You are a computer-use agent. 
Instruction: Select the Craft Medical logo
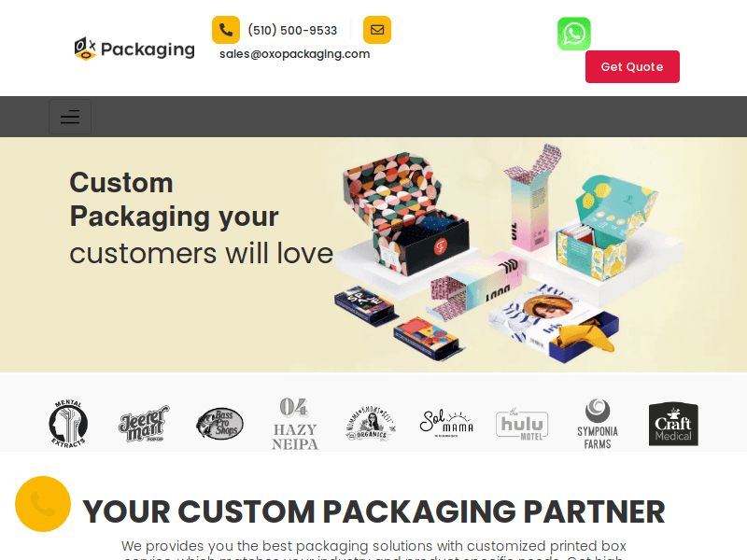point(673,424)
